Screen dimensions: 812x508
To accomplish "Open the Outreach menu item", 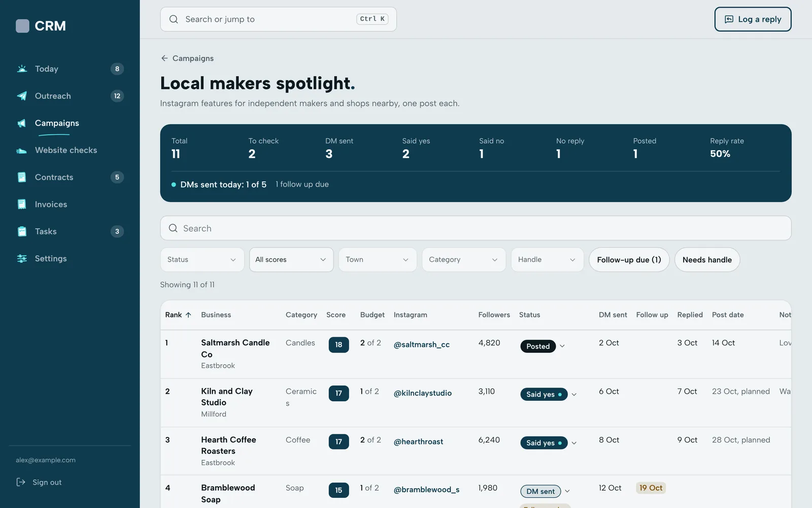I will click(70, 96).
